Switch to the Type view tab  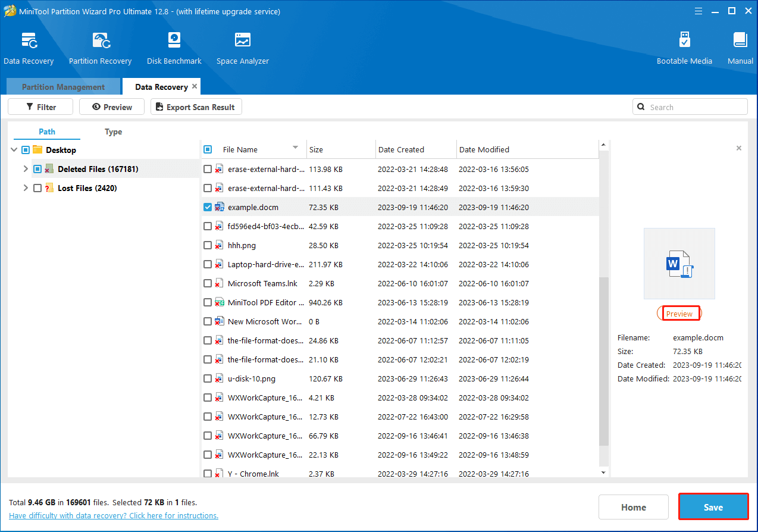click(x=114, y=132)
